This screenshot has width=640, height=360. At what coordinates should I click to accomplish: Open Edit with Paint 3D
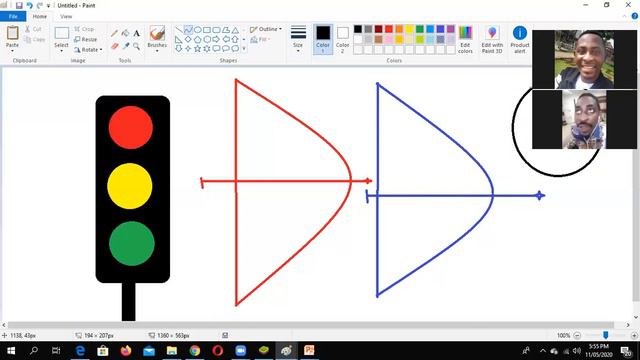pos(492,40)
